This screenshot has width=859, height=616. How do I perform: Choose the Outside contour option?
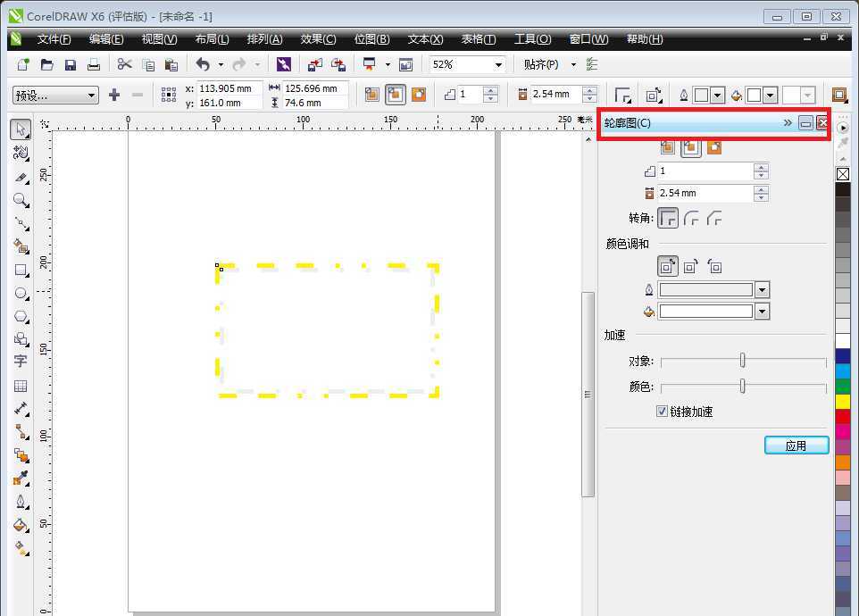coord(713,146)
